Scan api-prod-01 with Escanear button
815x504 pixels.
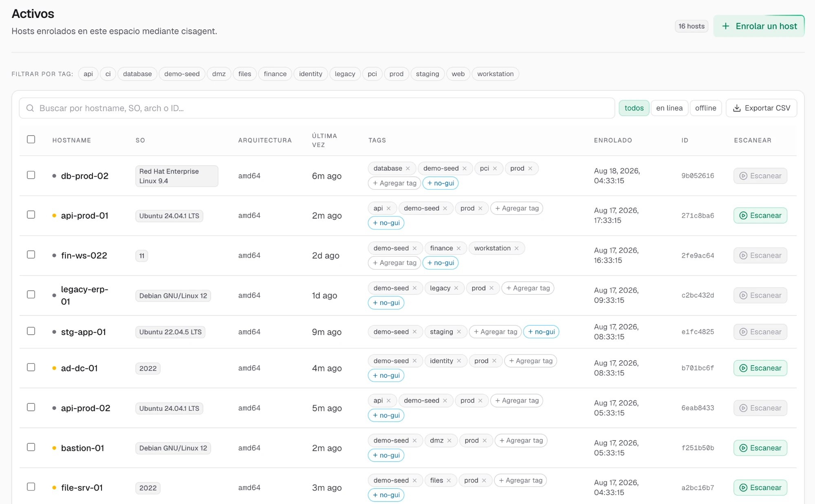coord(760,216)
